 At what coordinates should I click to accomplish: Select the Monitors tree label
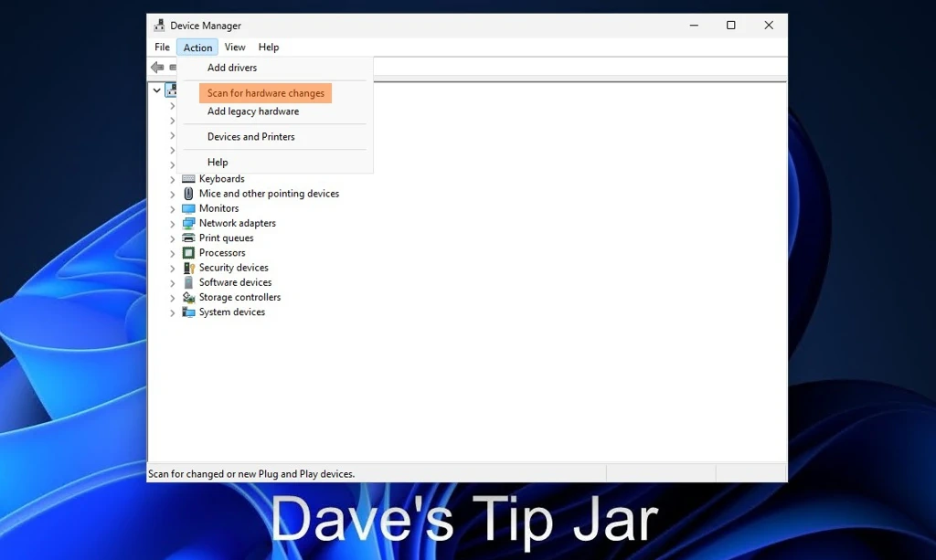[218, 208]
